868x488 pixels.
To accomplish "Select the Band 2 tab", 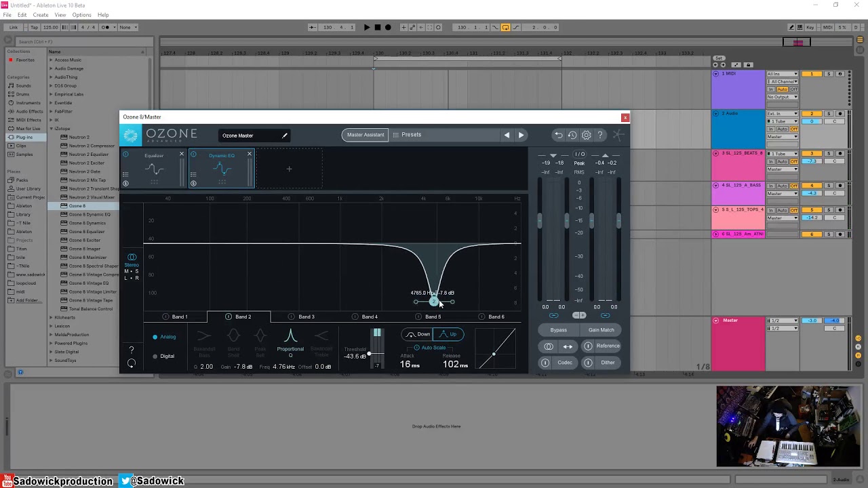I will pos(239,317).
